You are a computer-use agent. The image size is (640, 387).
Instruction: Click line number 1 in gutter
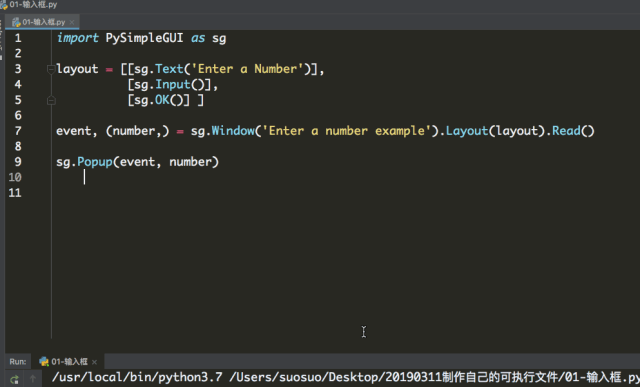pyautogui.click(x=18, y=38)
